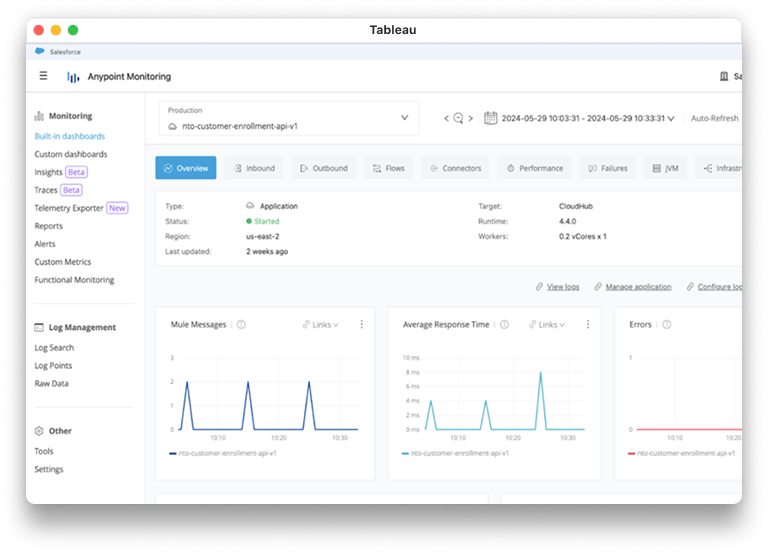Open Built-in dashboards in sidebar
The image size is (768, 552).
click(70, 136)
